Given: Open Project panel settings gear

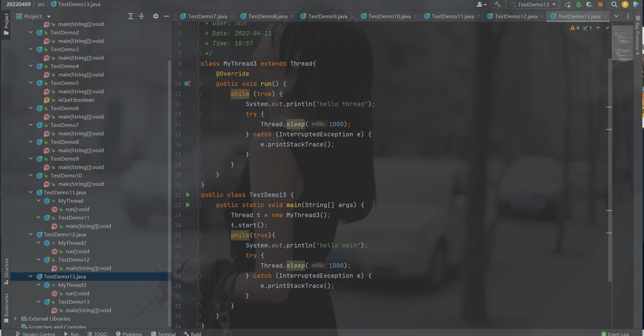Looking at the screenshot, I should pos(155,16).
